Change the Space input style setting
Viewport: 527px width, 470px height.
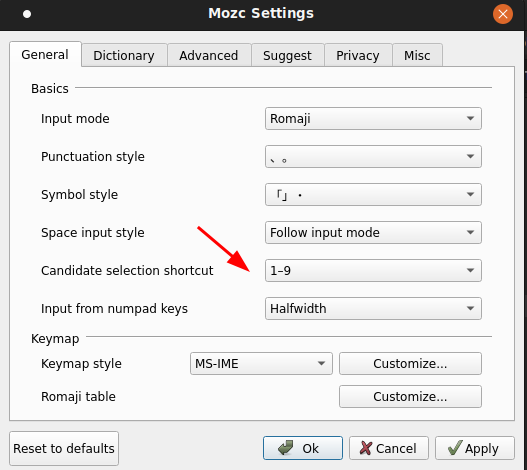[373, 233]
